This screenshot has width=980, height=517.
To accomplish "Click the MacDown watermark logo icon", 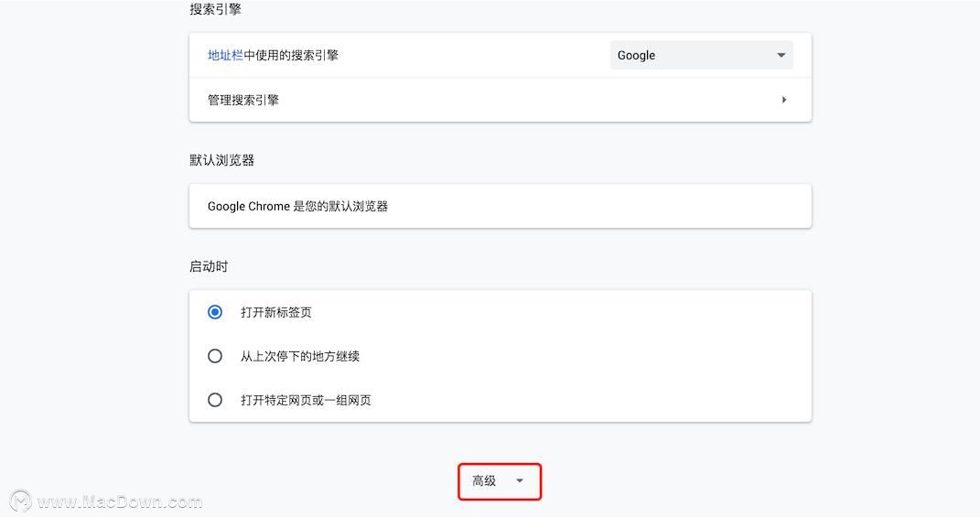I will 20,501.
